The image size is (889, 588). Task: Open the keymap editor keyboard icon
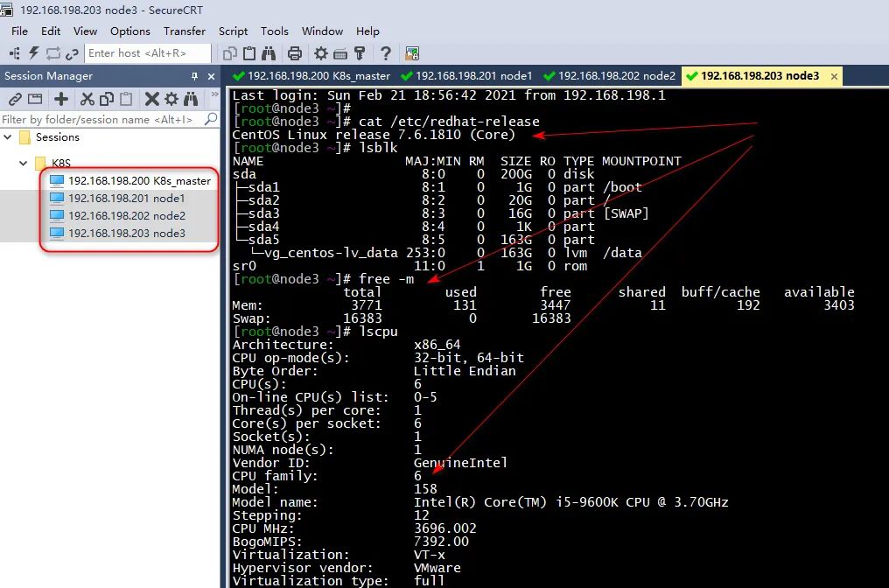pos(339,52)
